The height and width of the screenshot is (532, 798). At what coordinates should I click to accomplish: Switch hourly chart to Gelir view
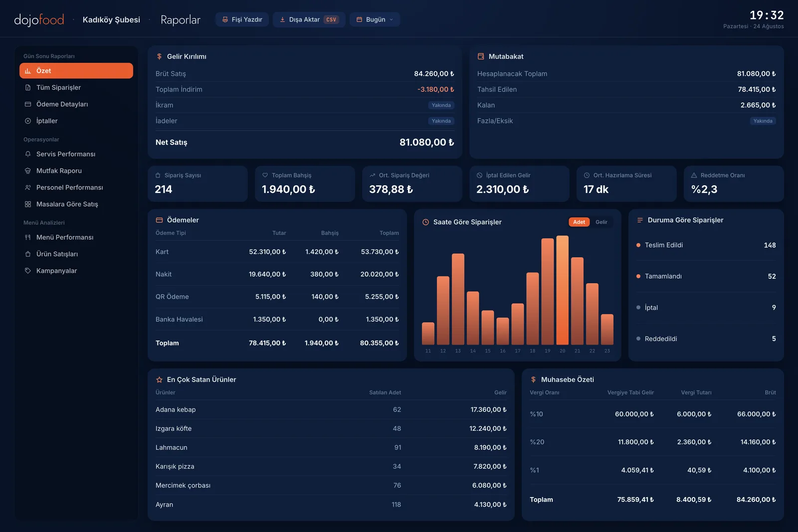601,222
